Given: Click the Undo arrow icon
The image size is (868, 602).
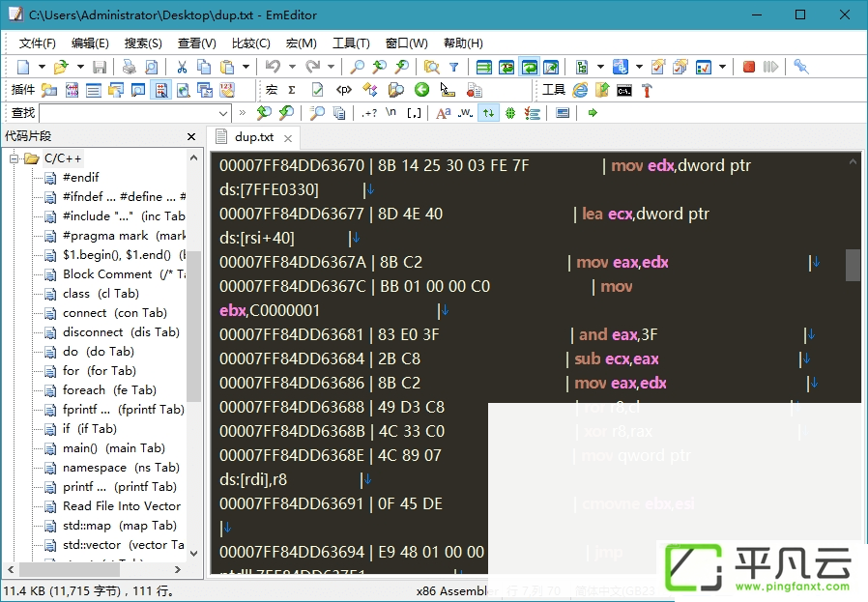Looking at the screenshot, I should pyautogui.click(x=273, y=67).
